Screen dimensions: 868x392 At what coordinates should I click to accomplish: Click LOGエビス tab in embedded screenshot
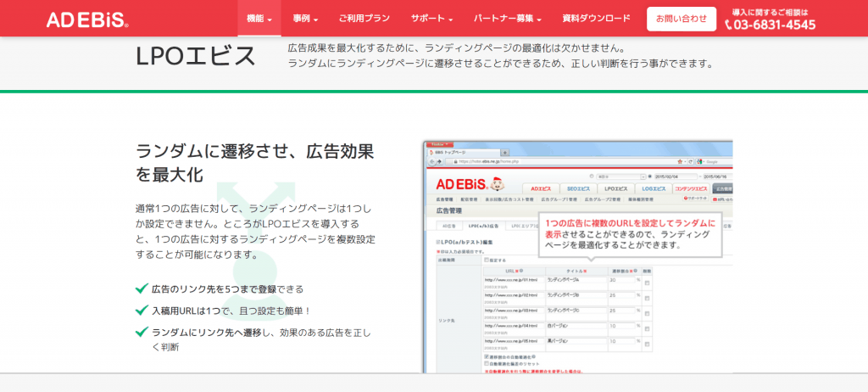click(654, 188)
